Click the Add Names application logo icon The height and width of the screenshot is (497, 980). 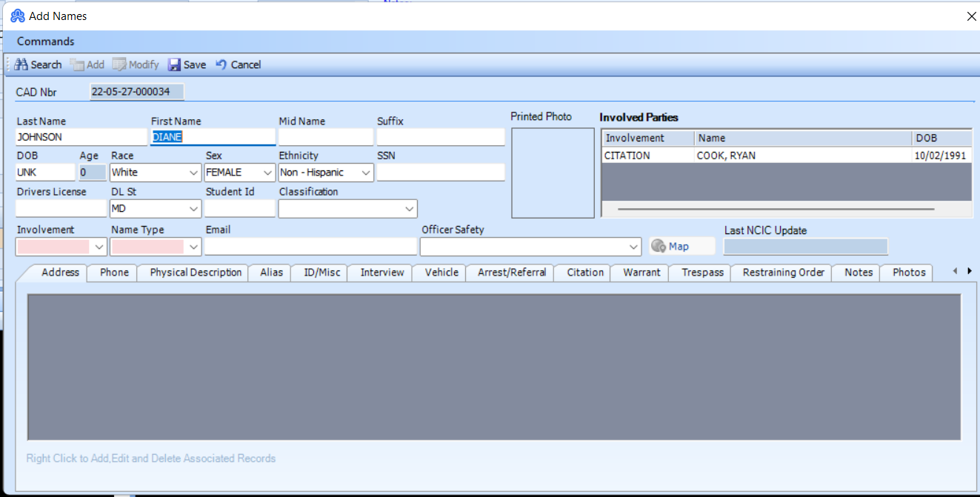[17, 15]
